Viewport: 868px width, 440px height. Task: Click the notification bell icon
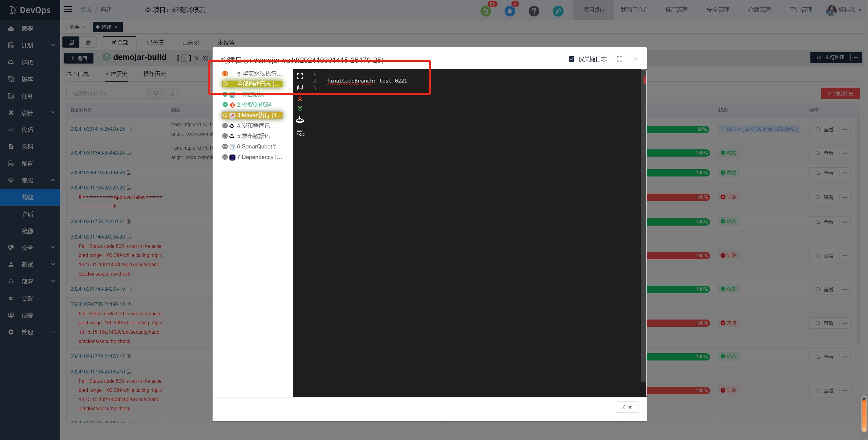[510, 11]
